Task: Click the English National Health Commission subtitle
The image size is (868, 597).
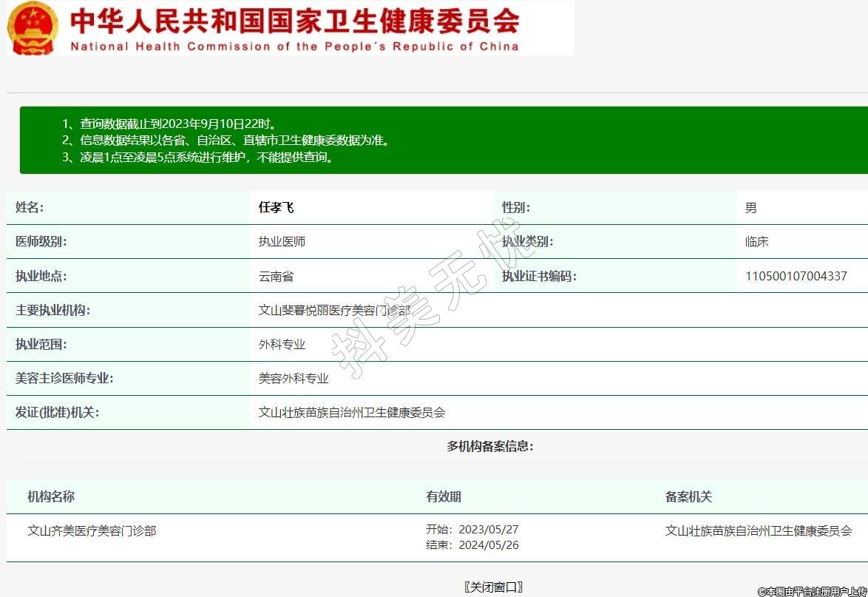Action: [294, 46]
